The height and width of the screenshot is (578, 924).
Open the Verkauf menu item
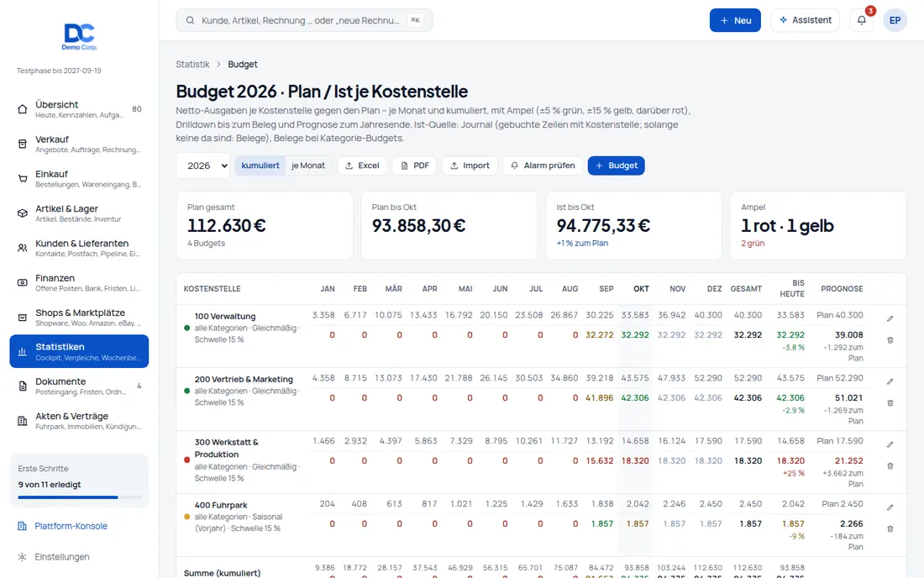tap(79, 144)
